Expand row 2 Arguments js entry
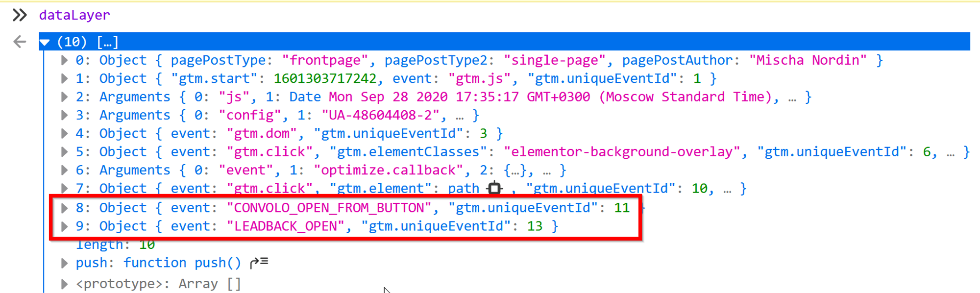This screenshot has width=980, height=293. (x=64, y=97)
